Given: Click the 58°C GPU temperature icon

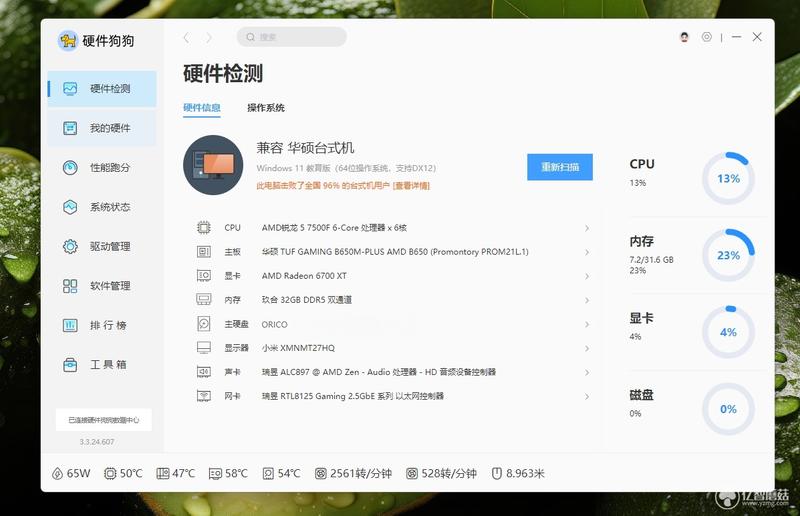Looking at the screenshot, I should 215,474.
